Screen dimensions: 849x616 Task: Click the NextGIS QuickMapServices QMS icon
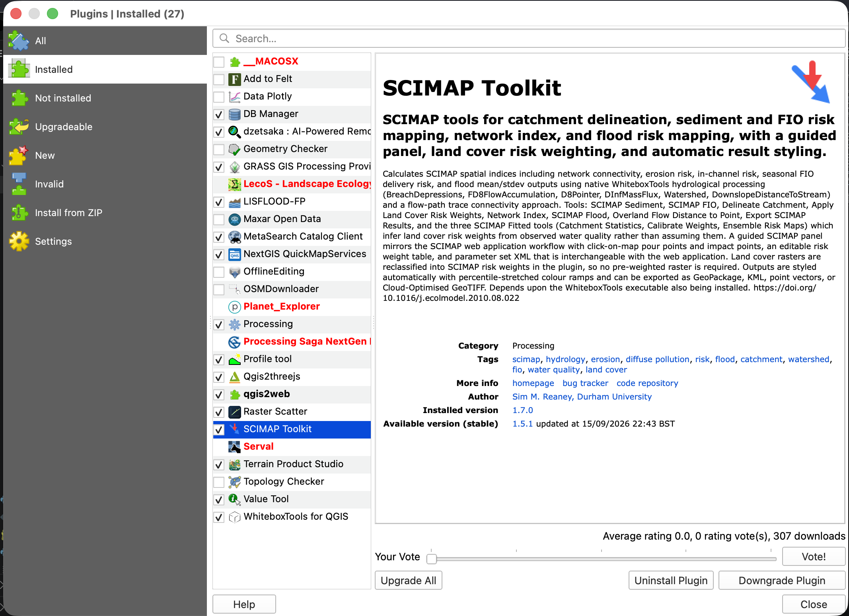point(235,254)
